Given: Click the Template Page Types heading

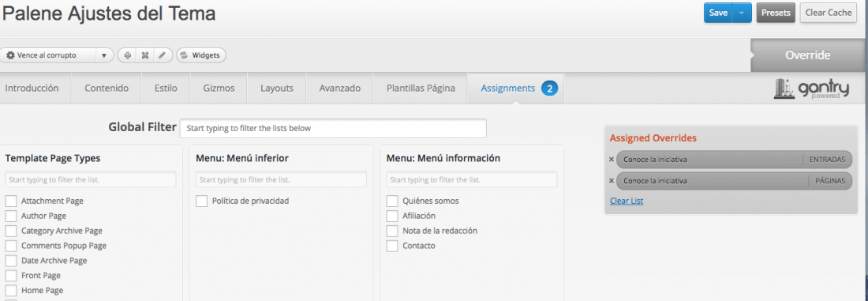Looking at the screenshot, I should (53, 159).
